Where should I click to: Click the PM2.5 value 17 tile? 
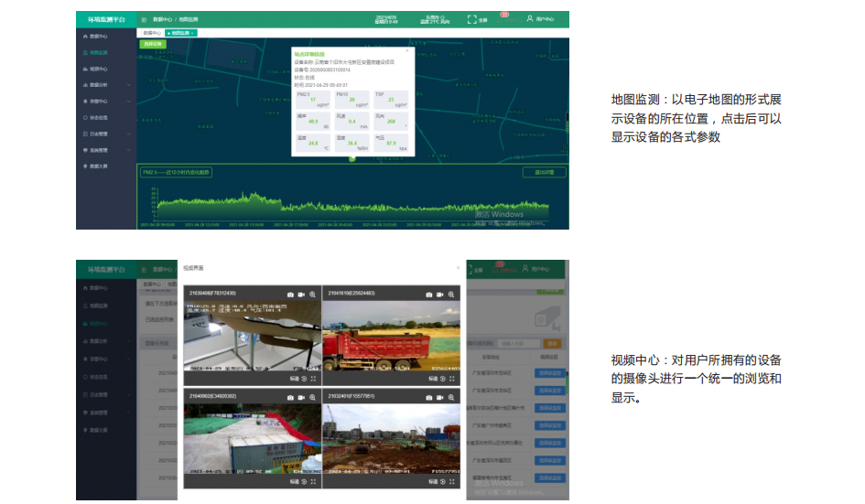pyautogui.click(x=313, y=100)
